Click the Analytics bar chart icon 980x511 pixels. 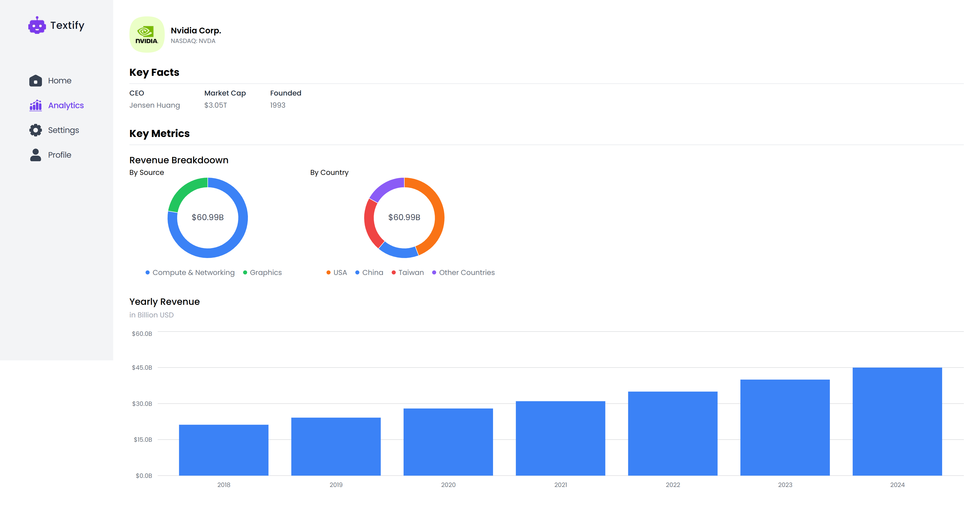[35, 105]
